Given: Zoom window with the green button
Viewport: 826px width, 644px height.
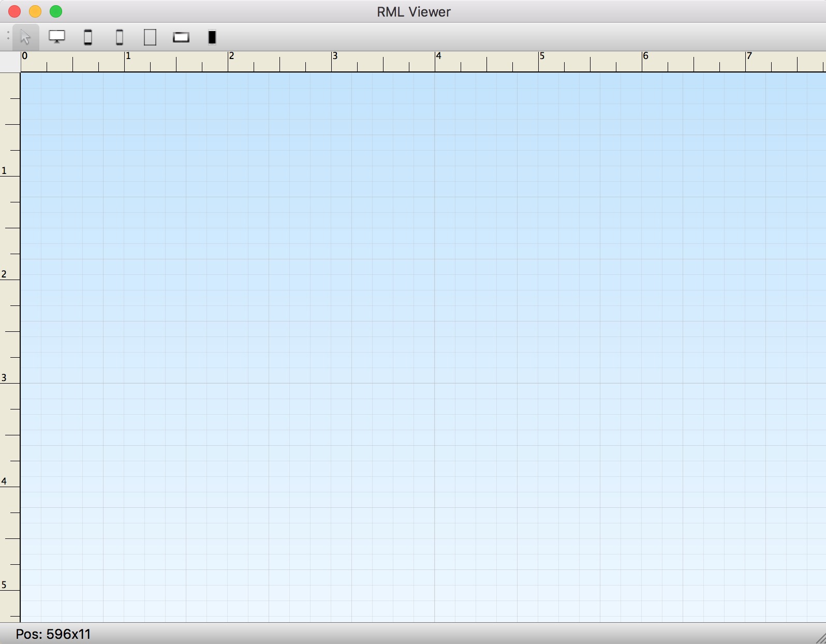Looking at the screenshot, I should pos(56,11).
